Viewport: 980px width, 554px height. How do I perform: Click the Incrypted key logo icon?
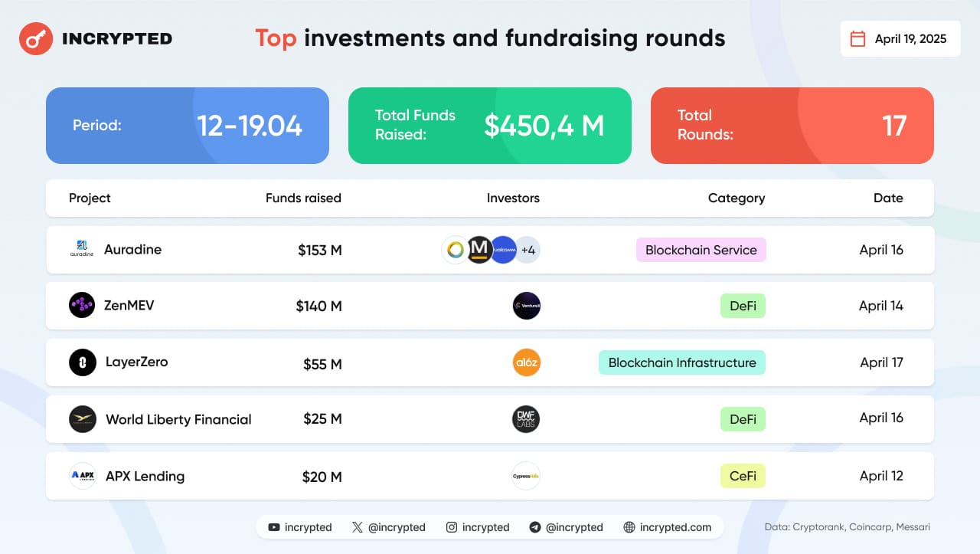(x=35, y=38)
